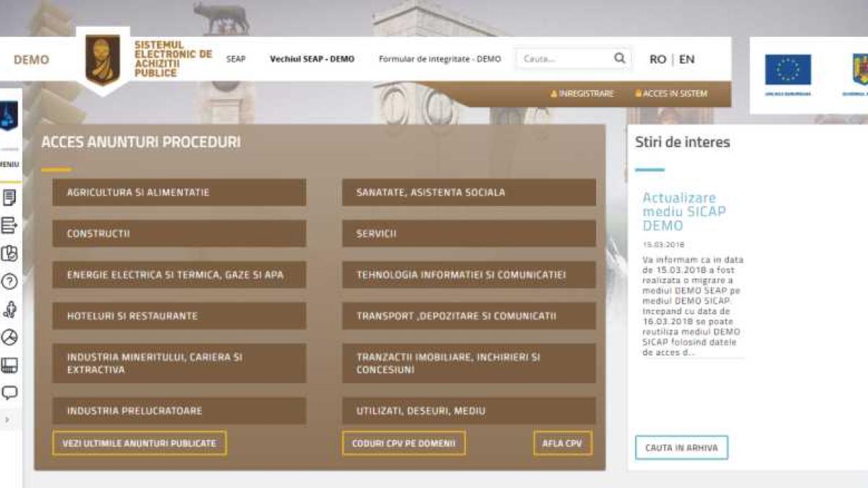Click the search magnifier icon

pyautogui.click(x=619, y=59)
